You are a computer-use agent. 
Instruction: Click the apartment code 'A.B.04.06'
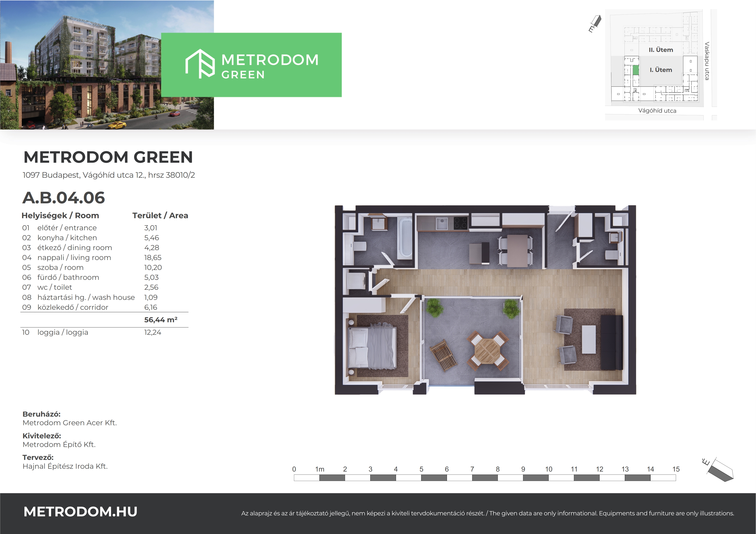pos(64,198)
